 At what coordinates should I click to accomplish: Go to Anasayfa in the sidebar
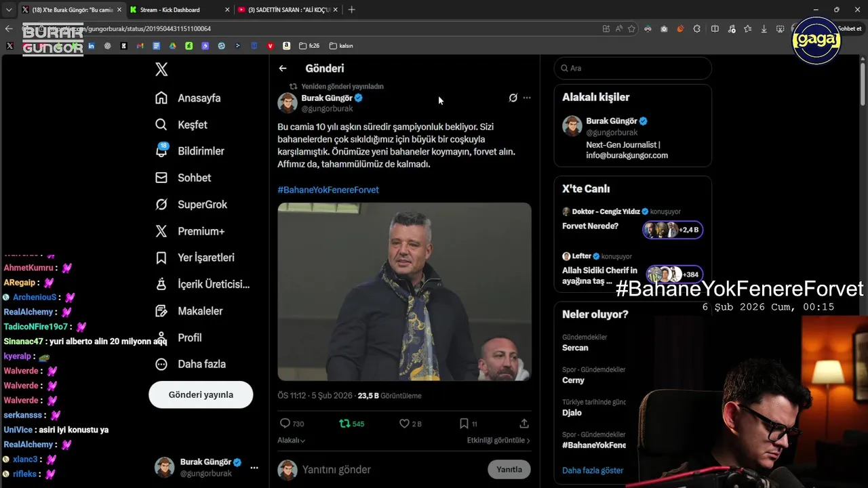188,98
